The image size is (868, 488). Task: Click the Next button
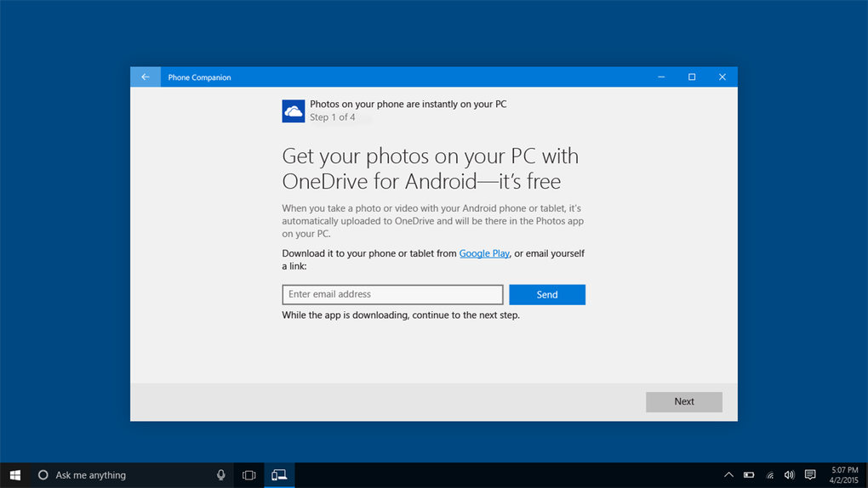pos(684,402)
